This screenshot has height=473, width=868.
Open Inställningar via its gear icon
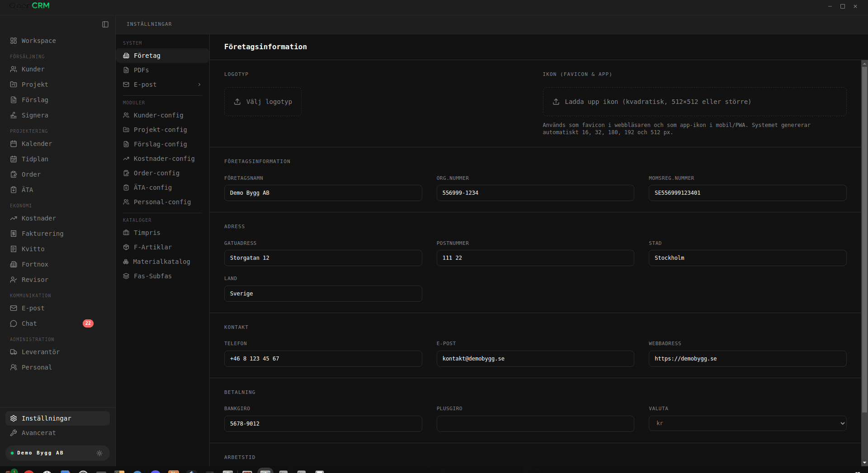14,418
